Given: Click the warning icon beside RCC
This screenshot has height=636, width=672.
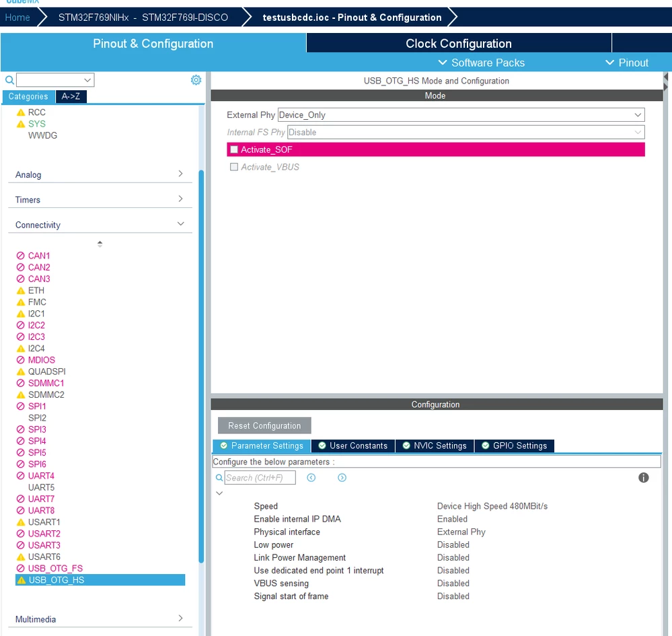Looking at the screenshot, I should pyautogui.click(x=21, y=112).
